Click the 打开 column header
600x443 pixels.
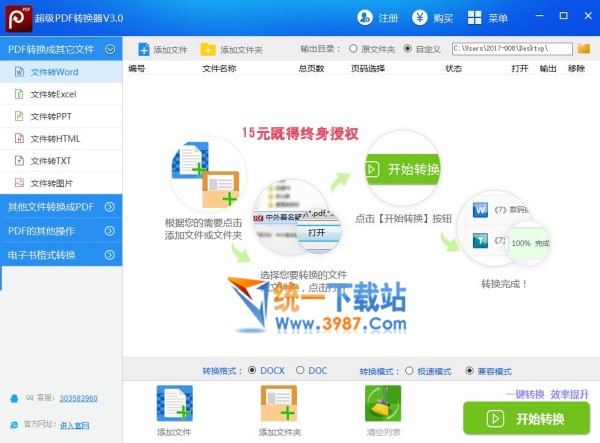tap(520, 68)
